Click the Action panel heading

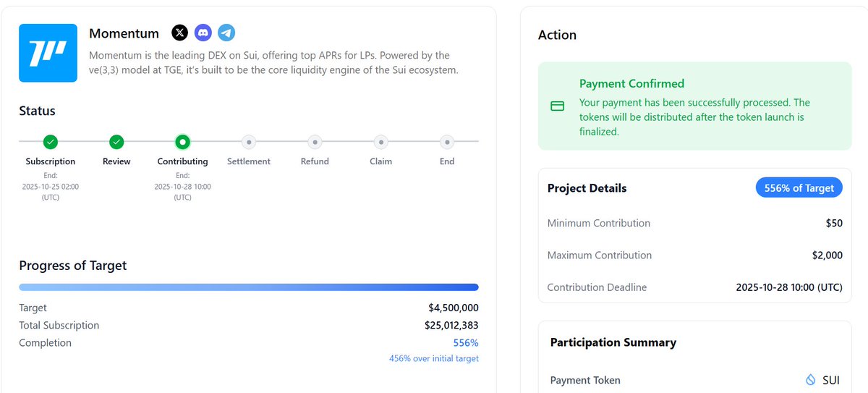tap(558, 35)
